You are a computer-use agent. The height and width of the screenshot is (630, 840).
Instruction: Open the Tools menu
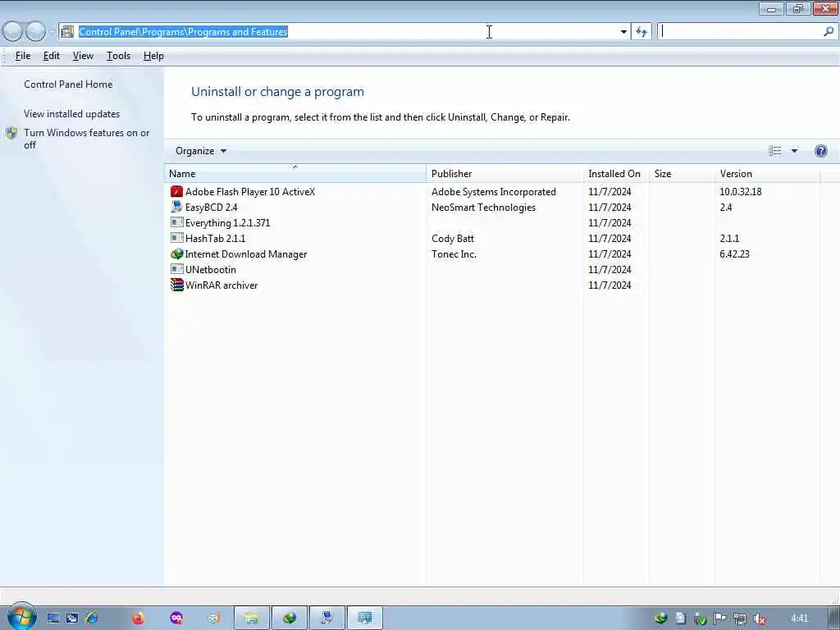[x=118, y=56]
